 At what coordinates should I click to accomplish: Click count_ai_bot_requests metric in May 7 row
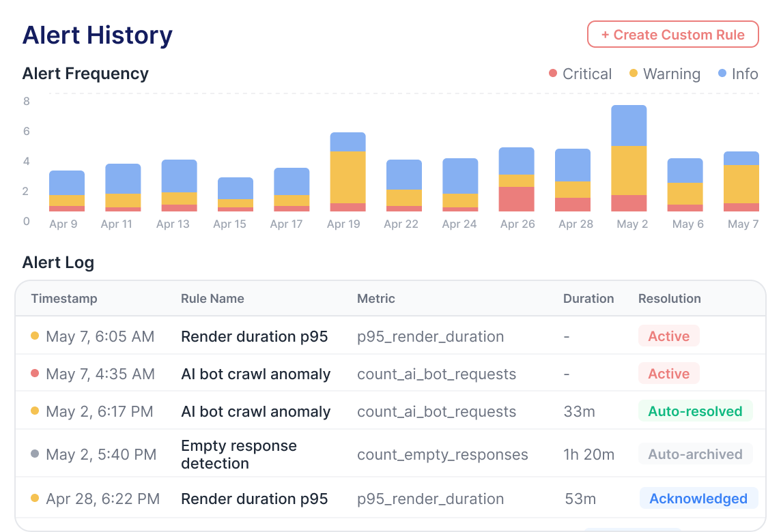[436, 374]
